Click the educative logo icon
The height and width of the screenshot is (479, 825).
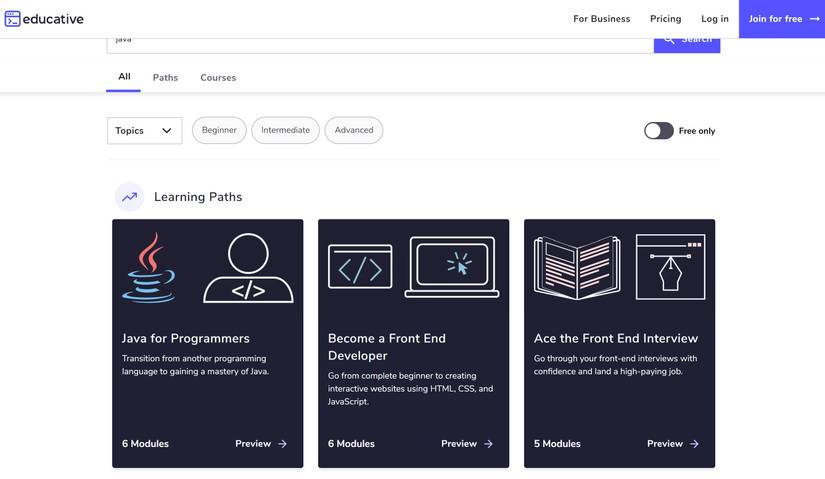point(12,19)
